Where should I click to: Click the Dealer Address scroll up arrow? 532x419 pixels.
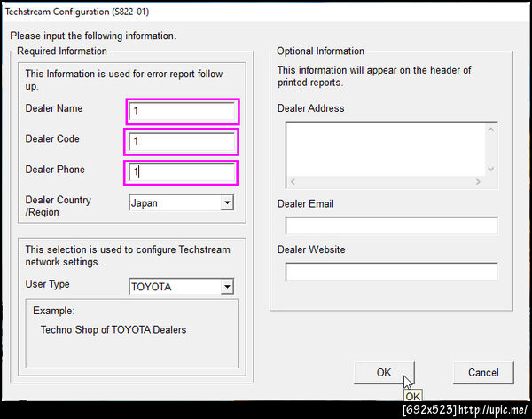coord(491,130)
